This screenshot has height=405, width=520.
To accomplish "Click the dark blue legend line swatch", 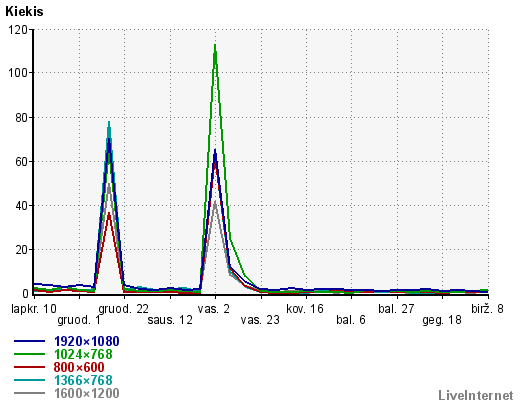I will pyautogui.click(x=29, y=341).
